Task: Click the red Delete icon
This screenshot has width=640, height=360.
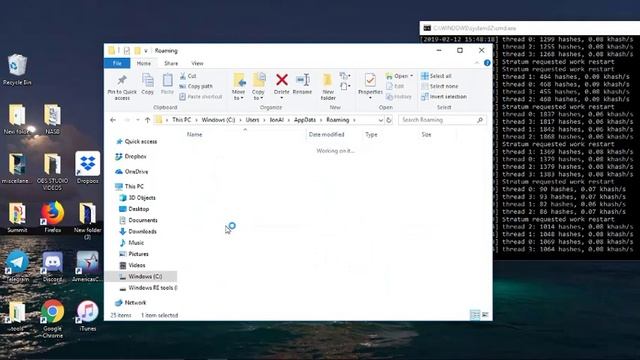Action: pos(282,80)
